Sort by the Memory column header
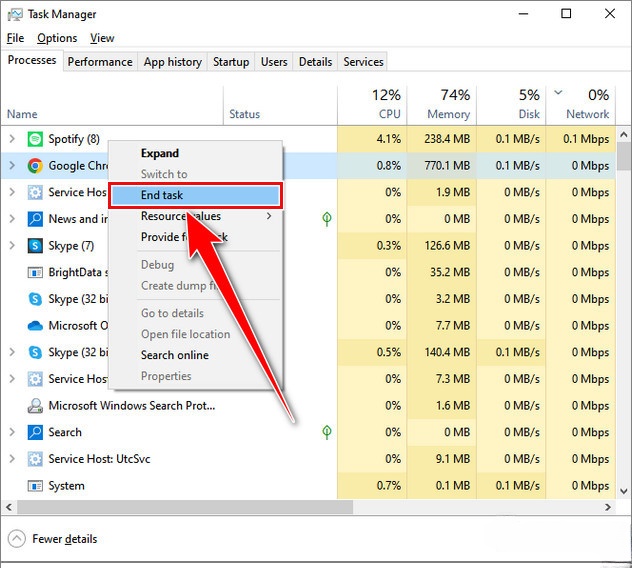 [442, 105]
